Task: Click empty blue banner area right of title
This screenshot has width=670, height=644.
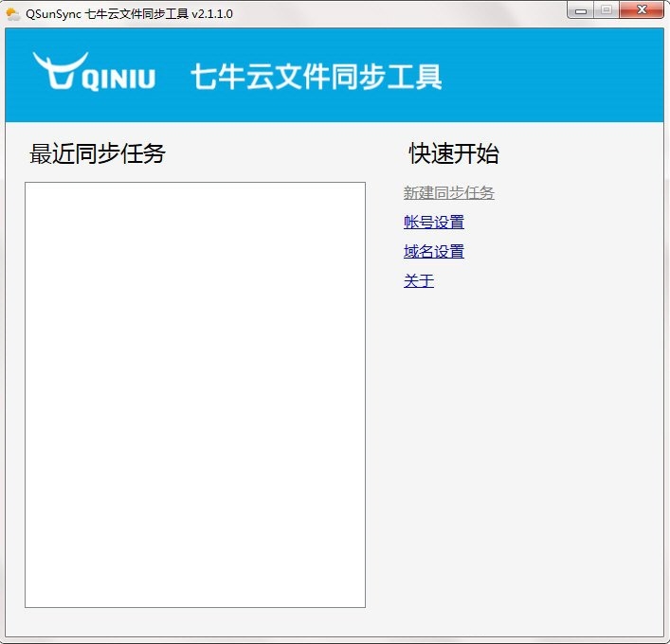Action: coord(559,76)
